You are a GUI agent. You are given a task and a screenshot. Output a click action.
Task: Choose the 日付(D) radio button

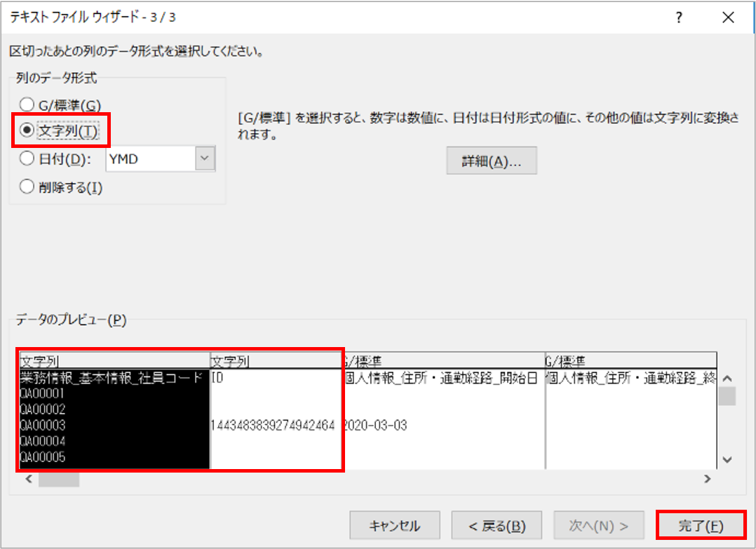click(27, 158)
